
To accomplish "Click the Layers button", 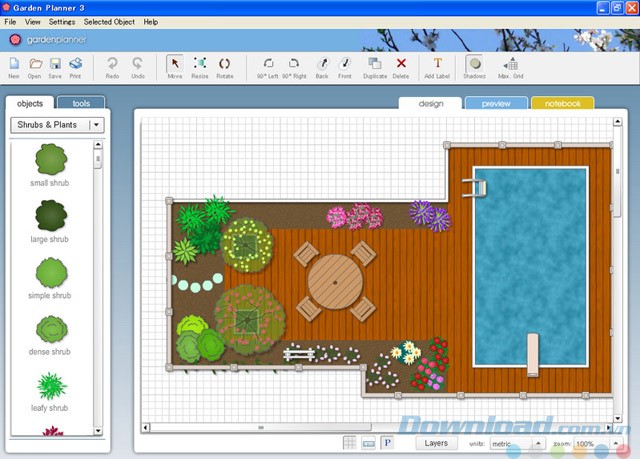I will 436,443.
